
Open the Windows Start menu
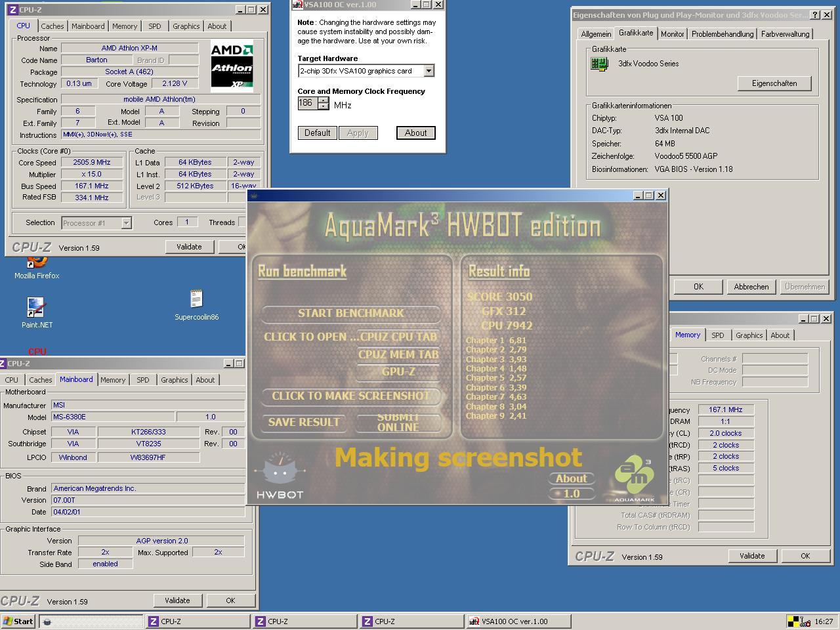pyautogui.click(x=18, y=621)
